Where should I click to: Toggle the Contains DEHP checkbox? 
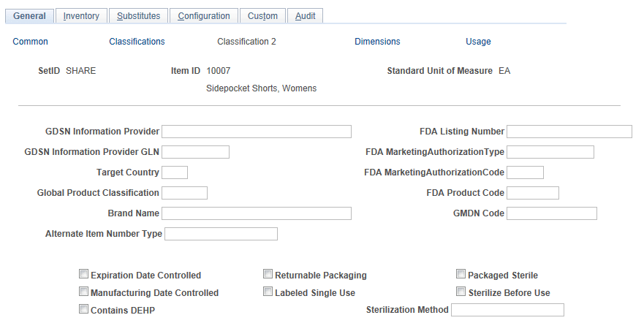point(83,310)
